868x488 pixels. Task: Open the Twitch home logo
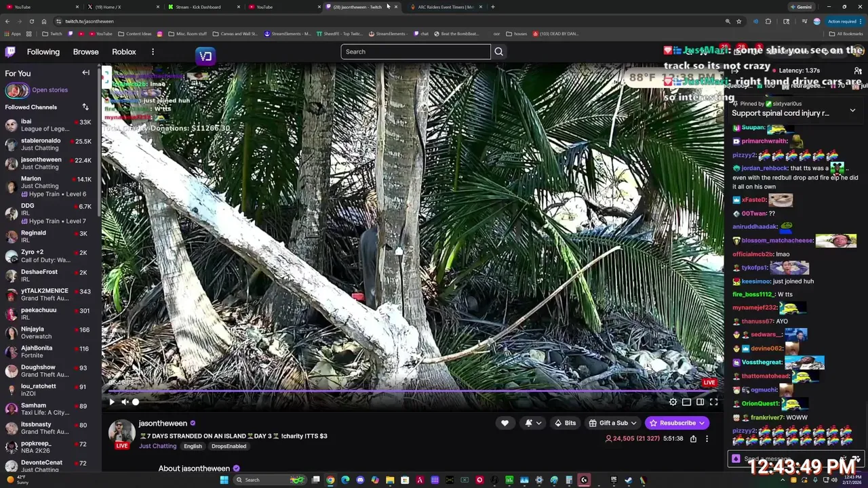click(x=10, y=52)
